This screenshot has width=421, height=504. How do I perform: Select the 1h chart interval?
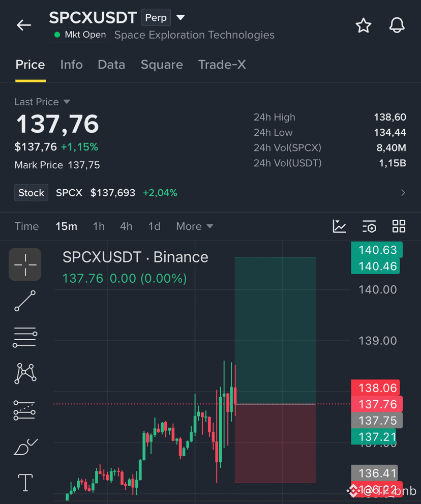click(99, 226)
